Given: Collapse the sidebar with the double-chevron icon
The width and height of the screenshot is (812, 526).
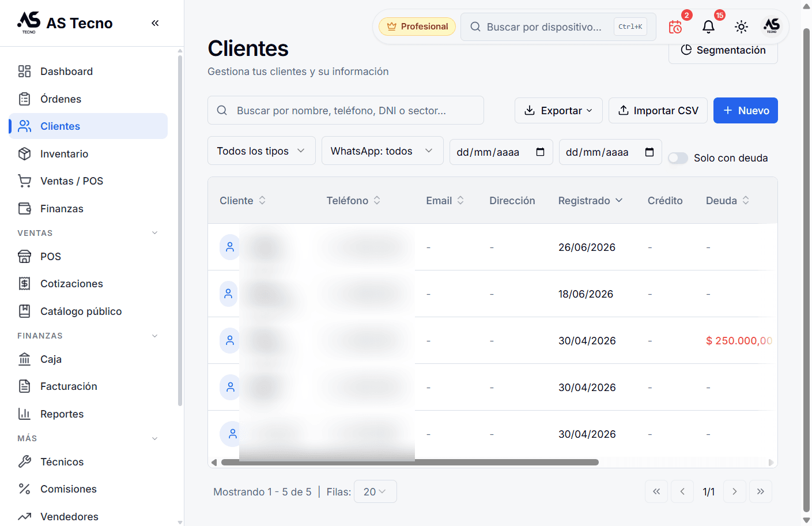Looking at the screenshot, I should click(155, 23).
